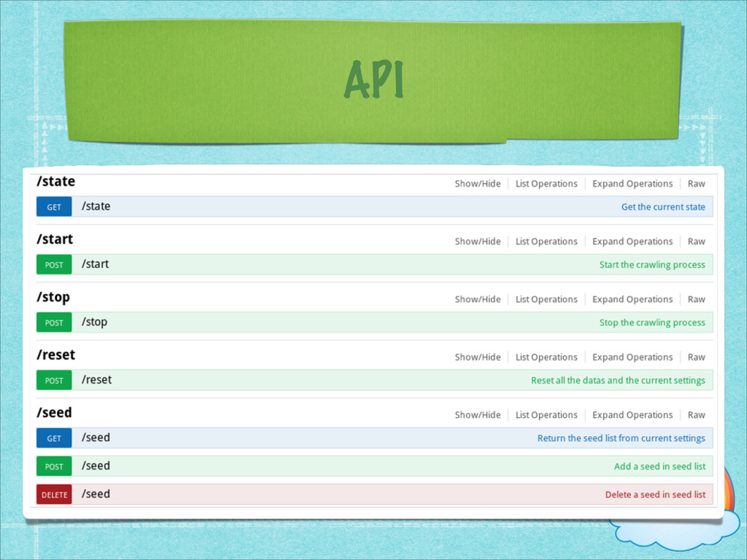The image size is (747, 560).
Task: Click 'Delete a seed in seed list' description
Action: pyautogui.click(x=655, y=495)
